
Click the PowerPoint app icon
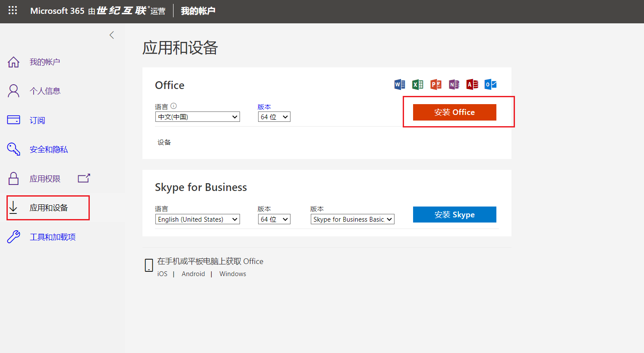[436, 84]
